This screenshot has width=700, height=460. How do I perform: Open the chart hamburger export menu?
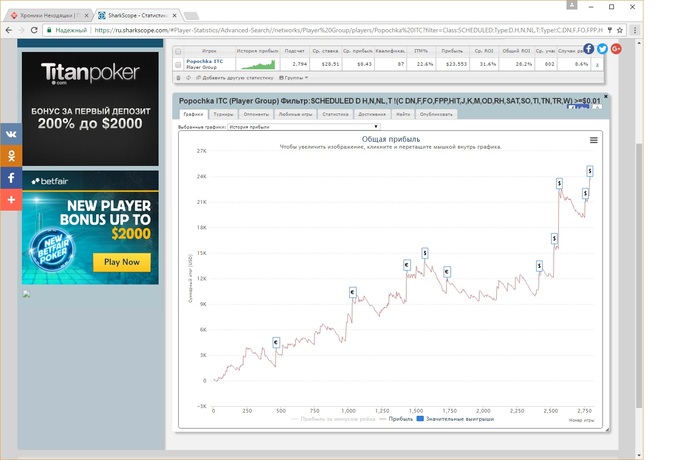pyautogui.click(x=594, y=140)
